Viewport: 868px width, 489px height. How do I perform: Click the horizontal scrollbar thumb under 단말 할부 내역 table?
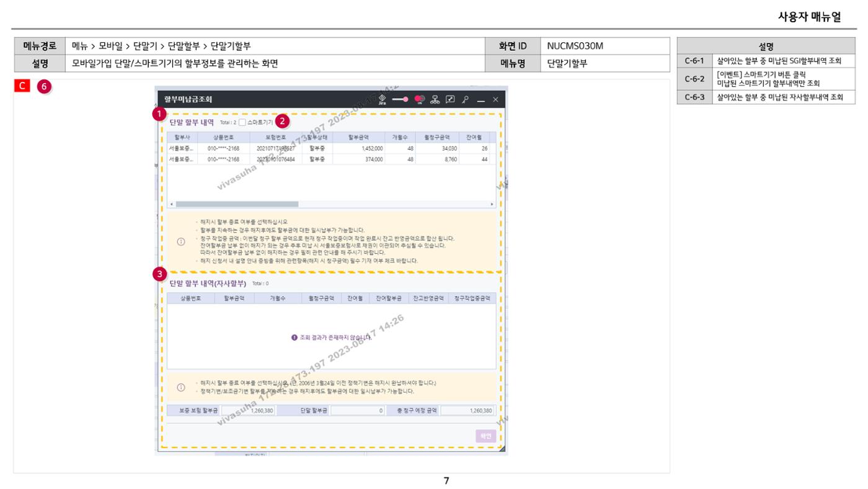coord(237,204)
